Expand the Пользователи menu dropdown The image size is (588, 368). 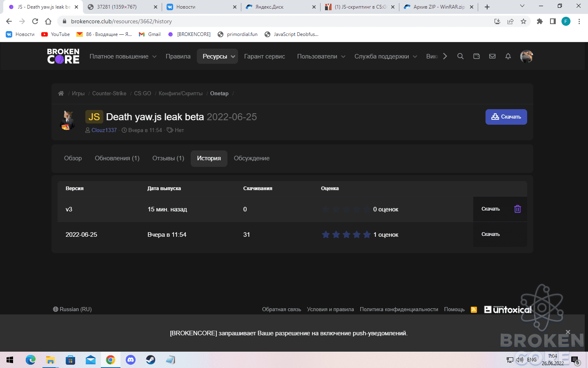pos(321,56)
